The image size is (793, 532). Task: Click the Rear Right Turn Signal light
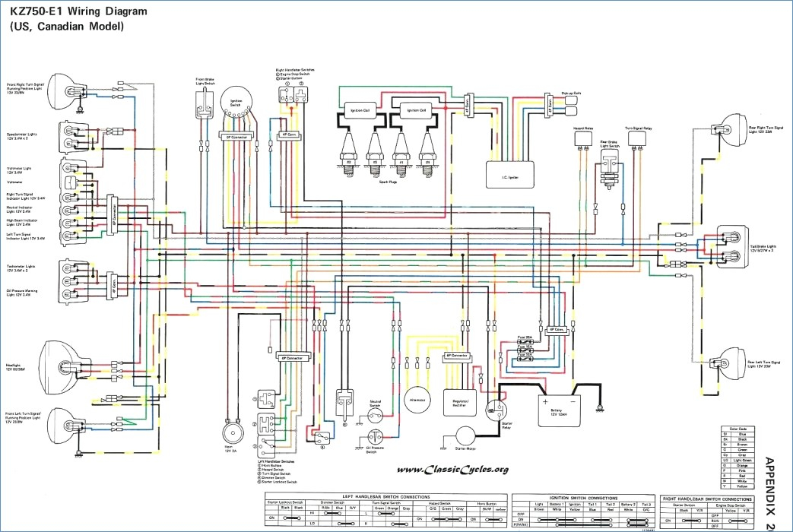pyautogui.click(x=728, y=131)
